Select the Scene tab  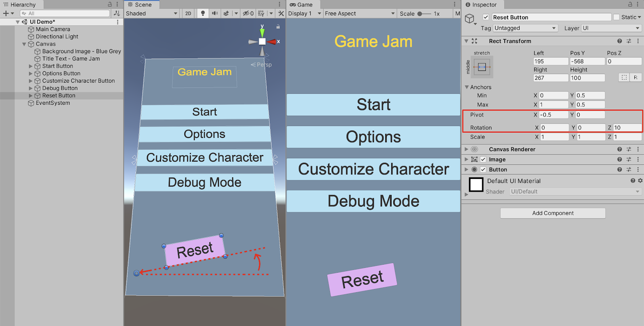click(x=140, y=4)
